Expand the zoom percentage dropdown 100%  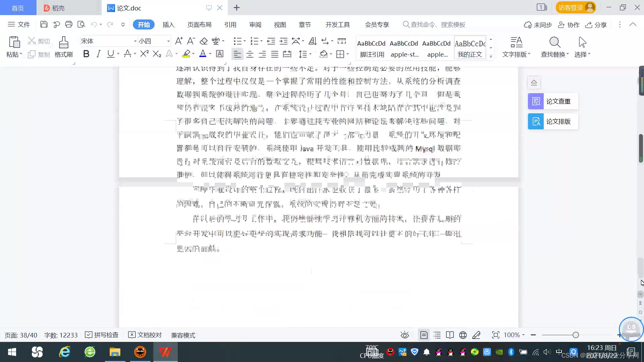(x=523, y=335)
